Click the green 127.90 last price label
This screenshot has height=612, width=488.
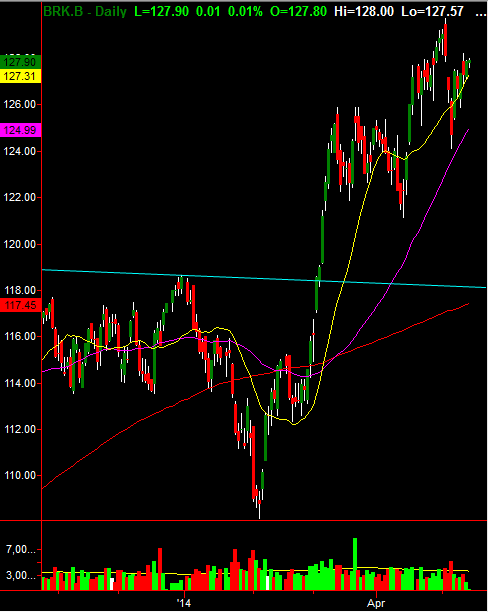tap(20, 62)
